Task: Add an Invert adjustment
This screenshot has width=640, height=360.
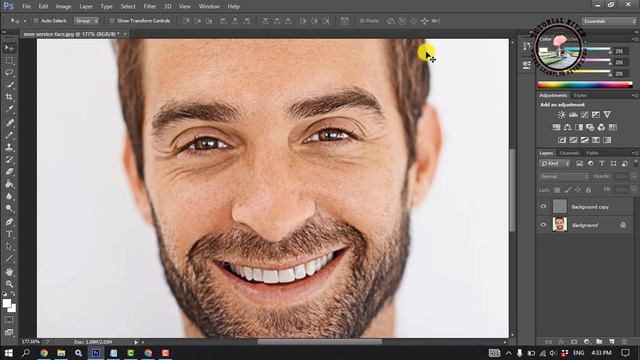Action: click(562, 140)
